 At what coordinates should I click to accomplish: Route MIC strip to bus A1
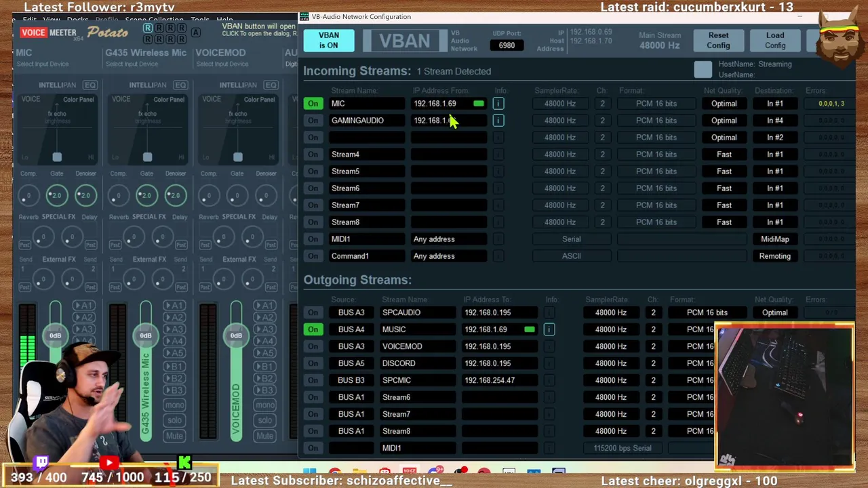pos(84,306)
